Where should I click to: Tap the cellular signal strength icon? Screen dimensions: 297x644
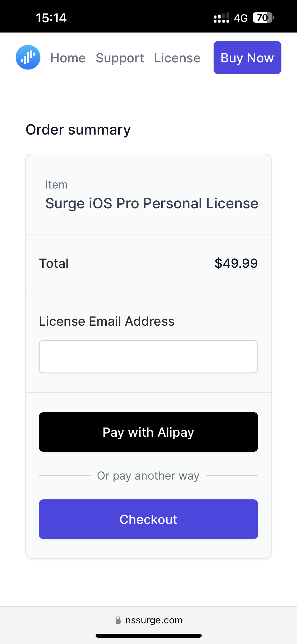coord(221,18)
